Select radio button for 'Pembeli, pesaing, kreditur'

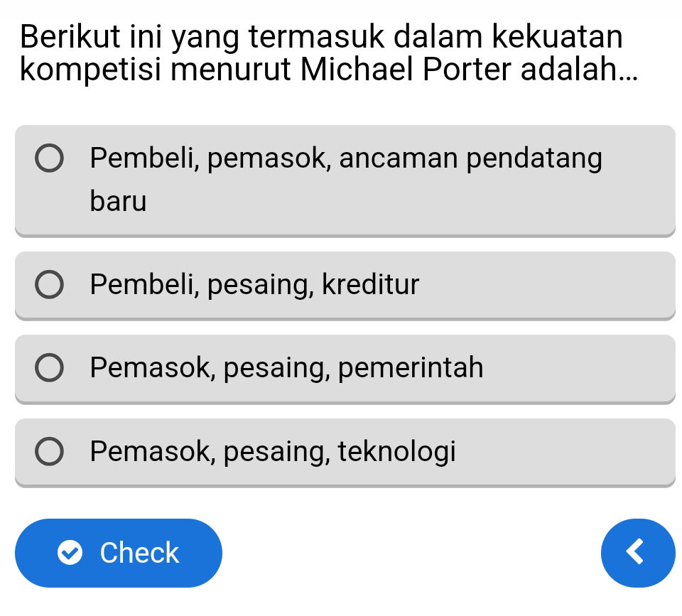[49, 284]
